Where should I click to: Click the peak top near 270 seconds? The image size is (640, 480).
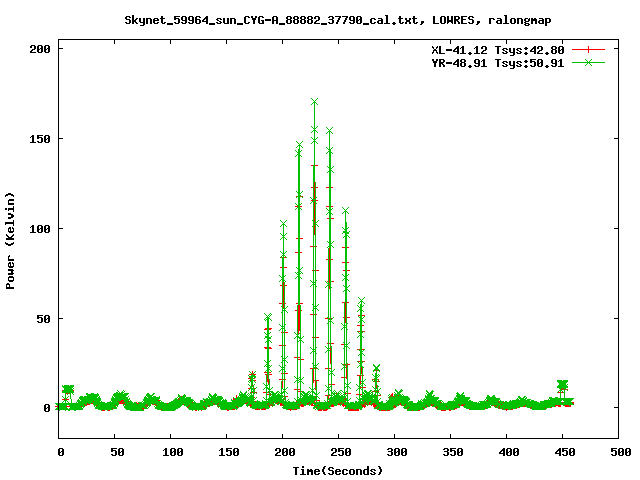click(x=361, y=301)
